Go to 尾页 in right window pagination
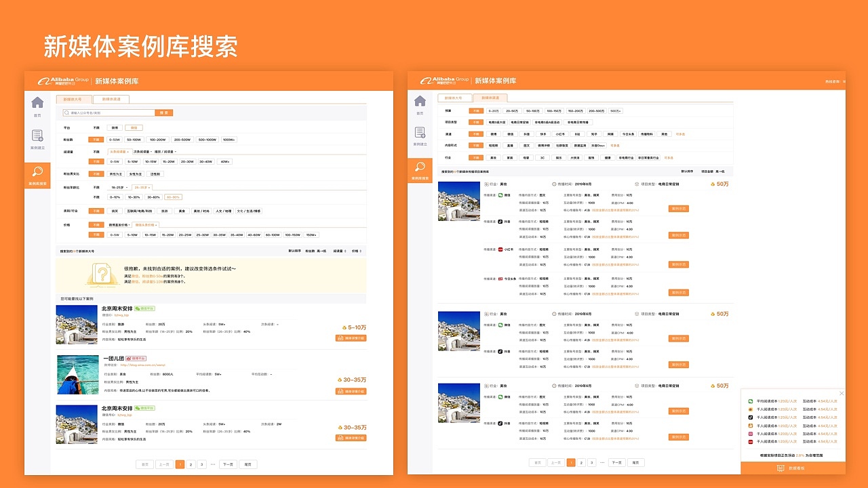This screenshot has height=488, width=868. [x=635, y=462]
